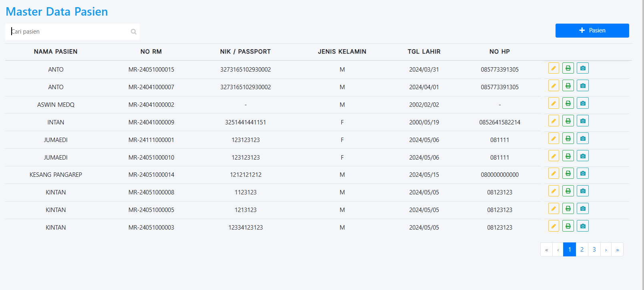Open camera for MR-24051000005

point(583,209)
